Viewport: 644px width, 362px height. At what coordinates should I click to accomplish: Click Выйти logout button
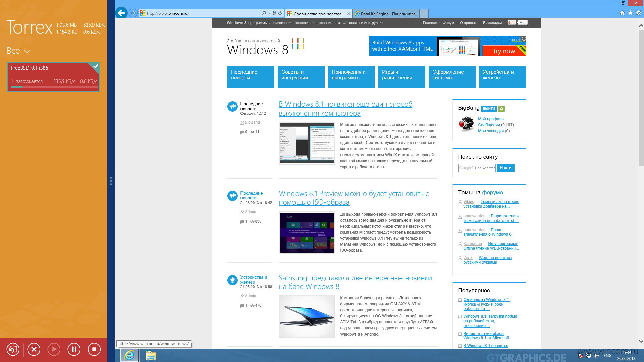pos(489,109)
